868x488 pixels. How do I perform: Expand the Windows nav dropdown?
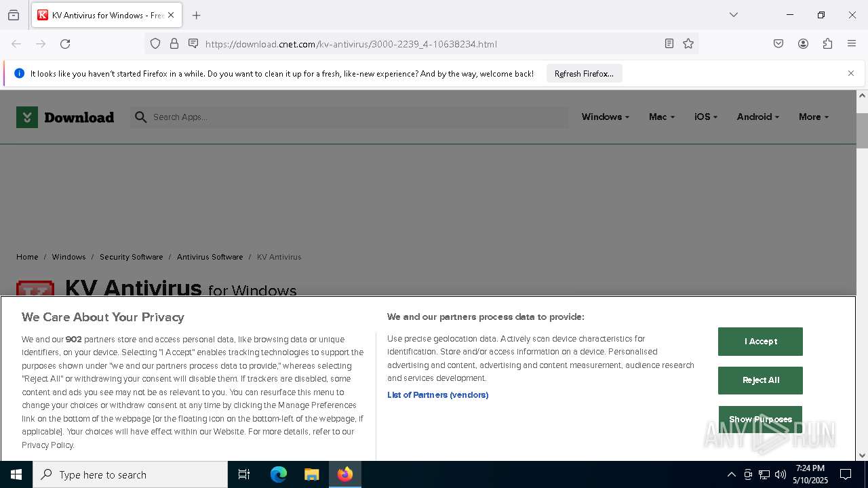[x=605, y=117]
